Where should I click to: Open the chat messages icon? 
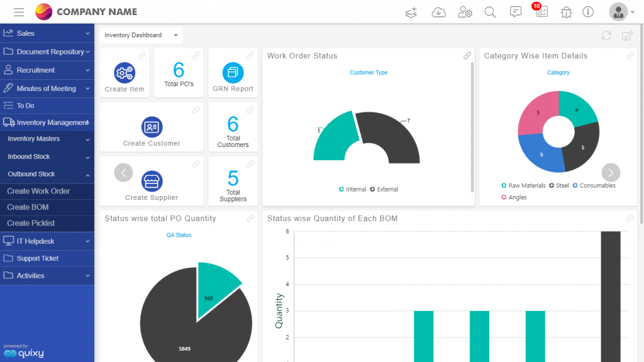tap(516, 12)
